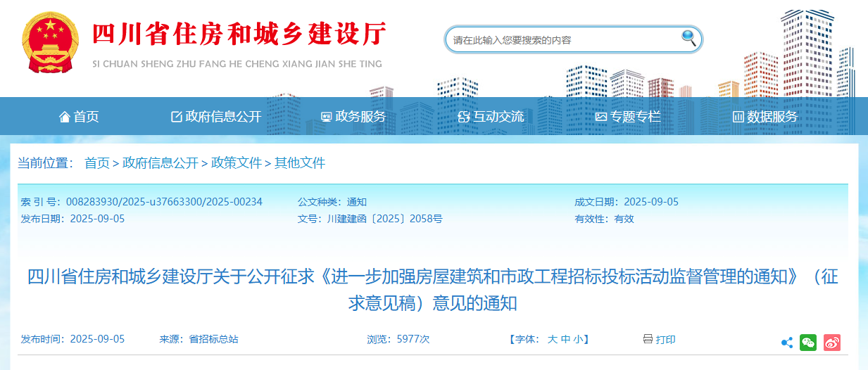Click the chart icon beside 数据服务
868x370 pixels.
click(x=738, y=117)
